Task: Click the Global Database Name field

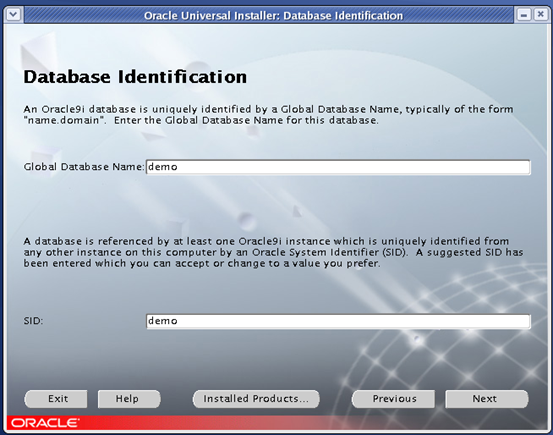Action: pos(338,167)
